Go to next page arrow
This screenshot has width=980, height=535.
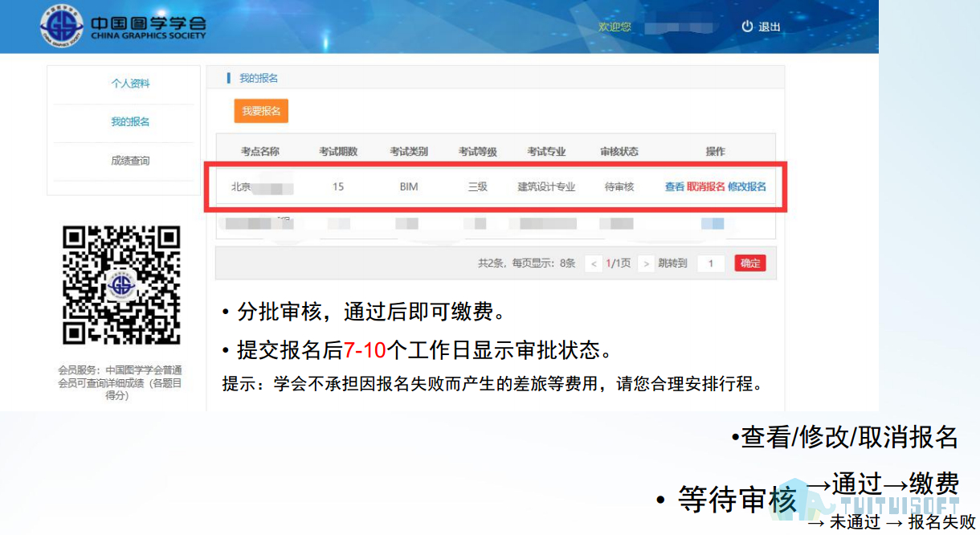point(646,263)
